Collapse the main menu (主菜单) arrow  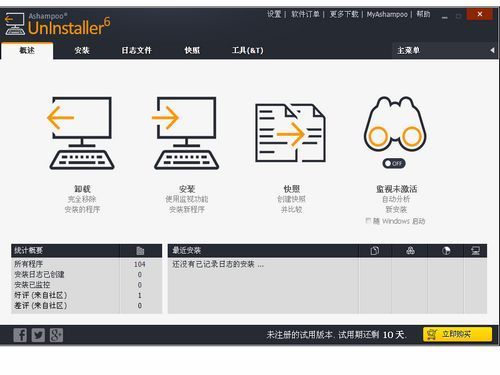492,50
